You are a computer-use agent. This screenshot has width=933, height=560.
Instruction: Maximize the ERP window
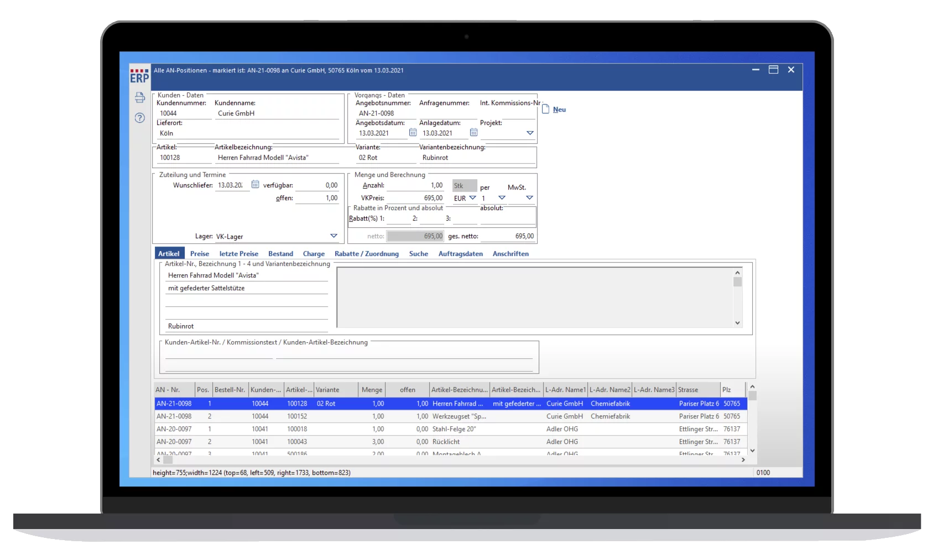[x=773, y=70]
